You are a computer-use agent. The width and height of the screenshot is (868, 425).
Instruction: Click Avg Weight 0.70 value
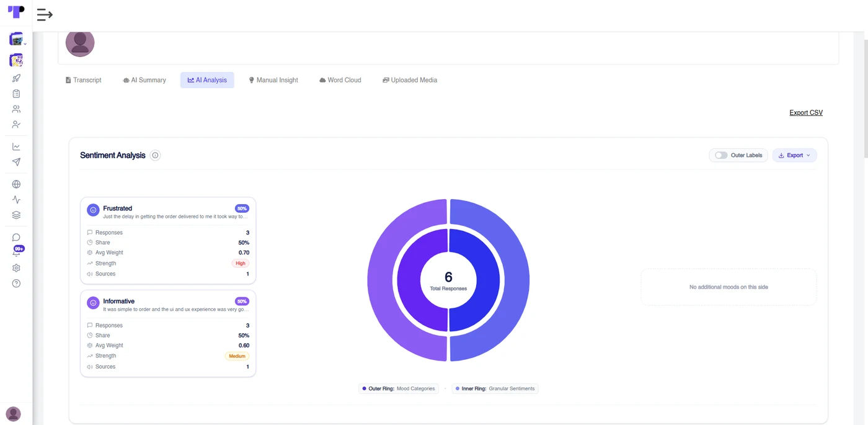pos(244,253)
